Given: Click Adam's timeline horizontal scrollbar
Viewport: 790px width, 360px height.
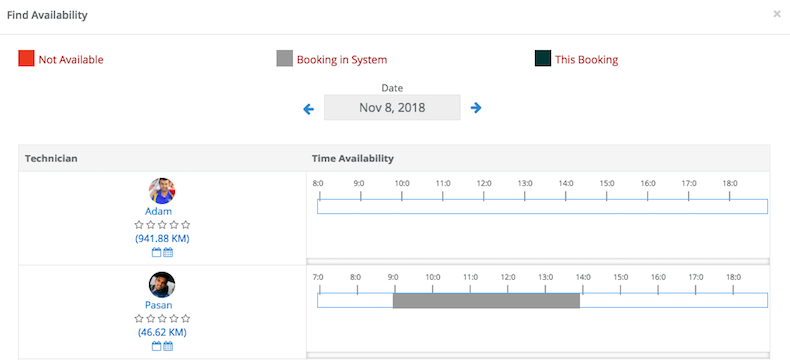Looking at the screenshot, I should (x=538, y=261).
